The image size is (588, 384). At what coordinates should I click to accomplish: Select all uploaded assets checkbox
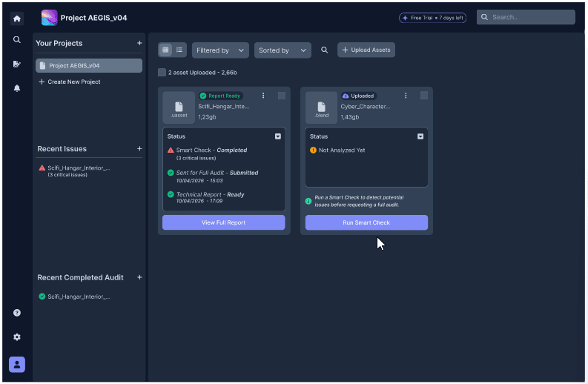click(162, 73)
